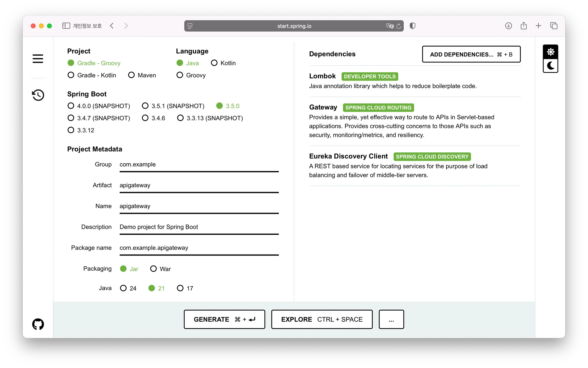Switch to light theme sun icon

point(550,52)
